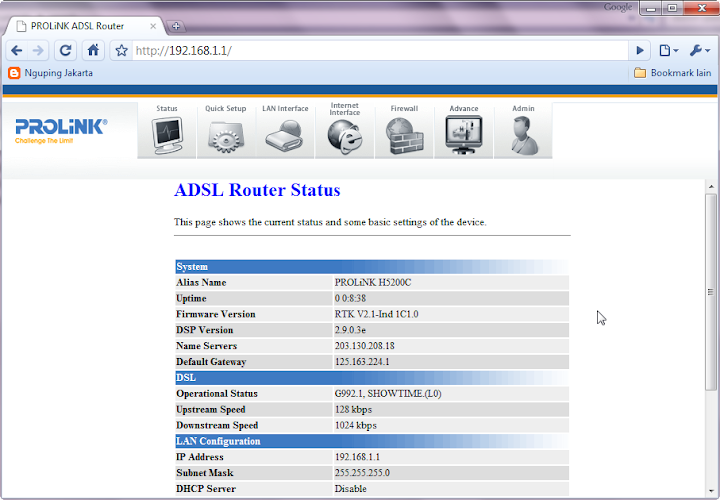Open the Advance monitor icon
The height and width of the screenshot is (500, 720).
(464, 135)
